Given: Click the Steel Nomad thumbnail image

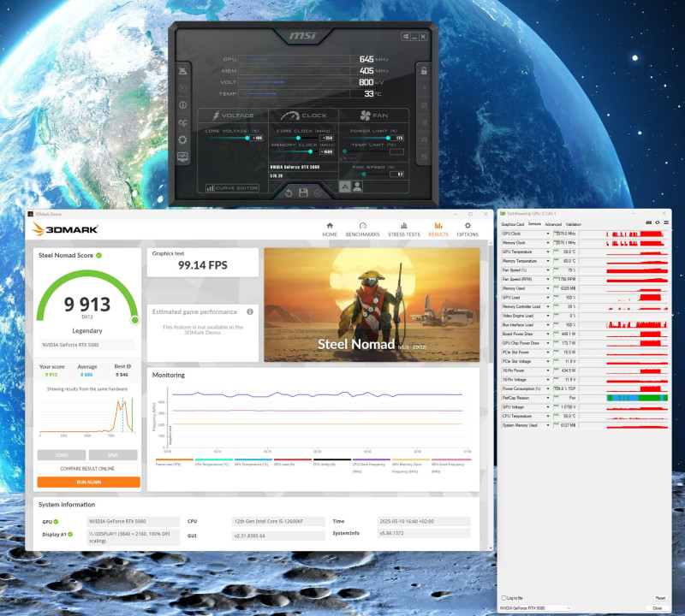Looking at the screenshot, I should pos(372,305).
